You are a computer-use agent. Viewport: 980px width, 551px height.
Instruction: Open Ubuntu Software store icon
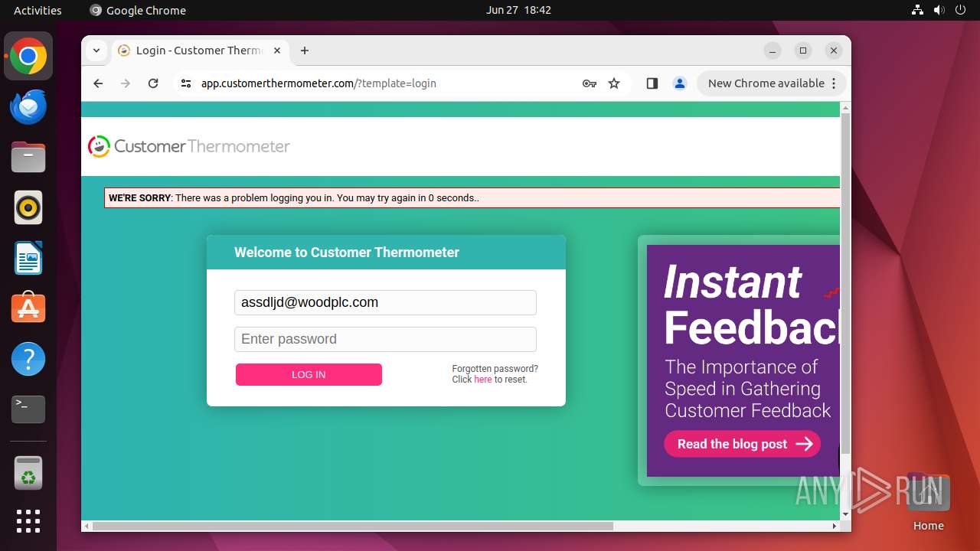(28, 308)
